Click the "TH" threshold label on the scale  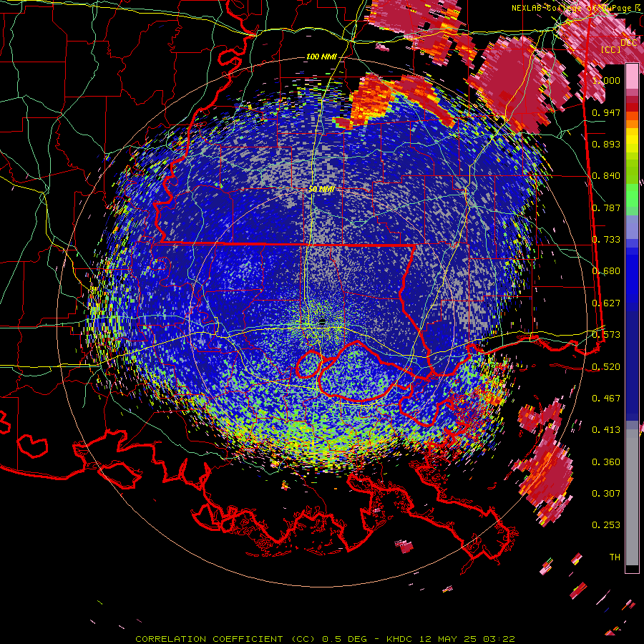tap(615, 557)
